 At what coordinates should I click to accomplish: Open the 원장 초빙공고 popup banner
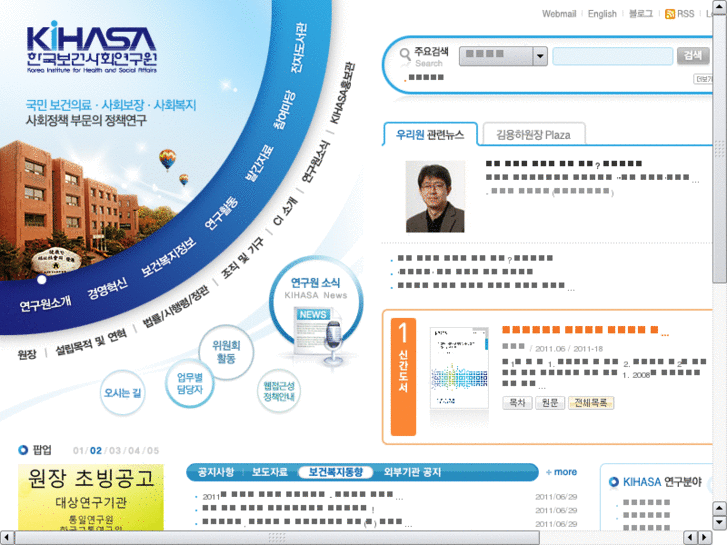91,497
